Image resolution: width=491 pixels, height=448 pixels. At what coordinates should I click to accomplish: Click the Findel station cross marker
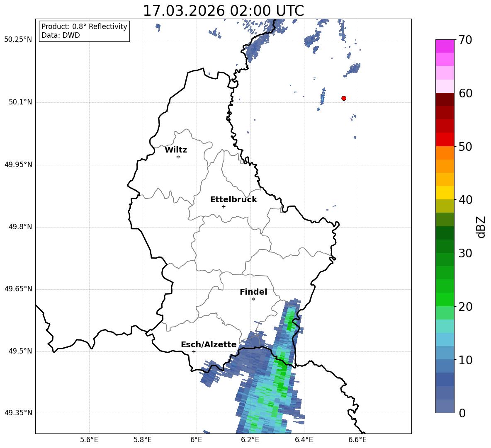pos(253,299)
